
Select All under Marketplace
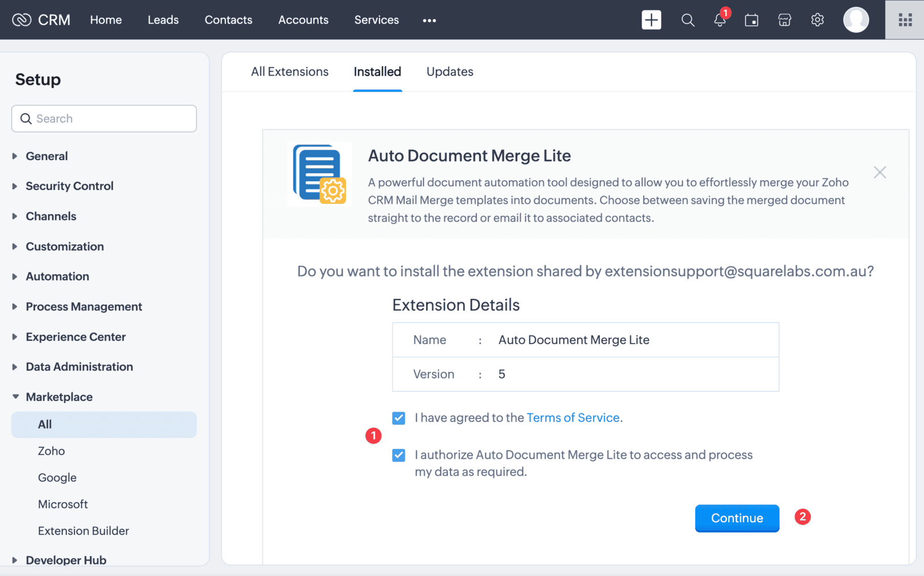104,424
